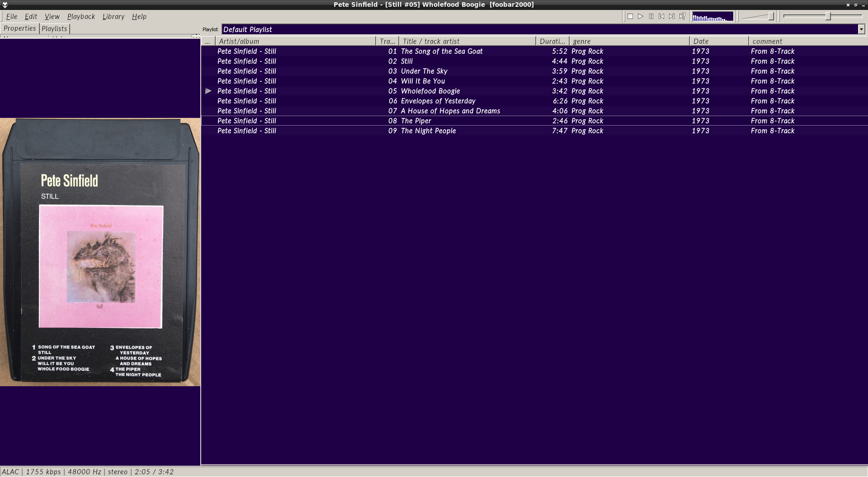Click the 2:05 / 3:42 playback time
Screen dimensions: 868x477
tap(154, 472)
